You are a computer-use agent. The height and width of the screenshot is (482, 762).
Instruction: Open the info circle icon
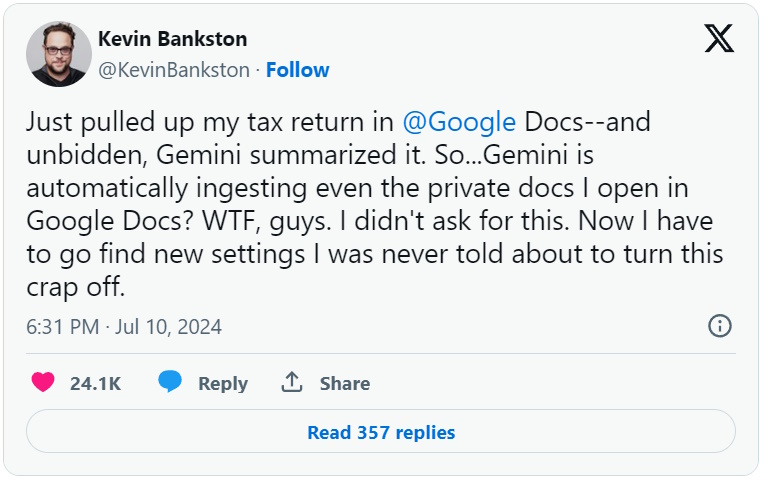pyautogui.click(x=719, y=326)
